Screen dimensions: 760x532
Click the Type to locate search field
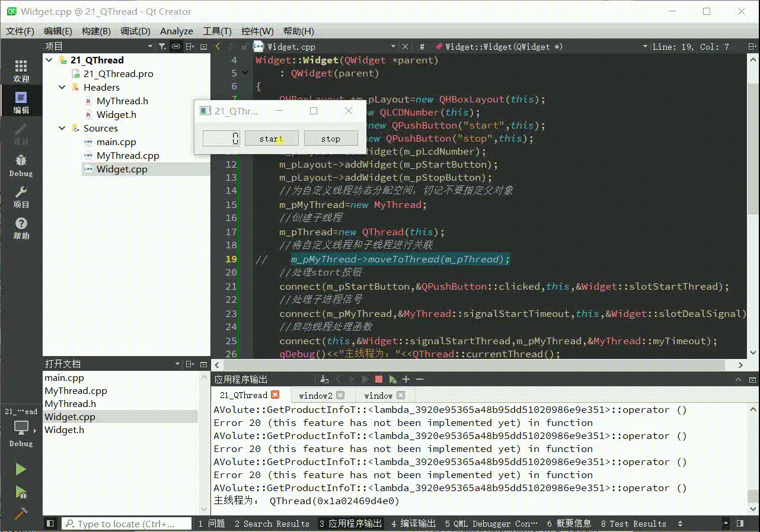126,524
